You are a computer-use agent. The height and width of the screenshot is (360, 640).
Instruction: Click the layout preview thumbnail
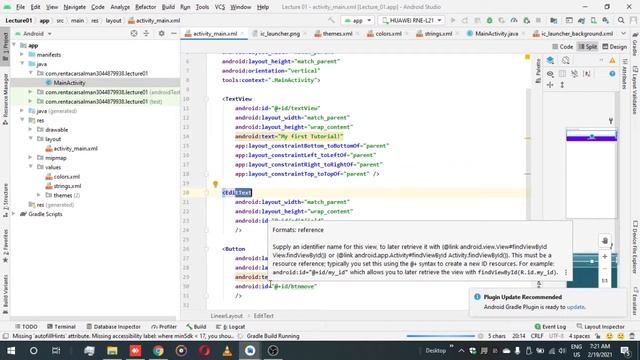point(591,173)
